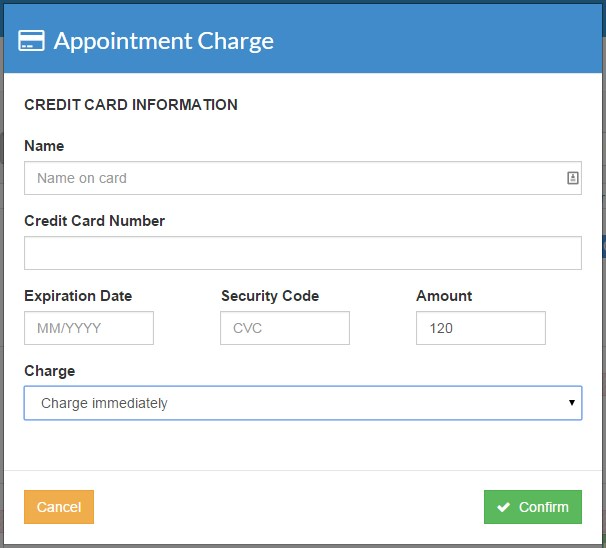Click the credit card icon in header
Screen dimensions: 606x548
pos(31,41)
